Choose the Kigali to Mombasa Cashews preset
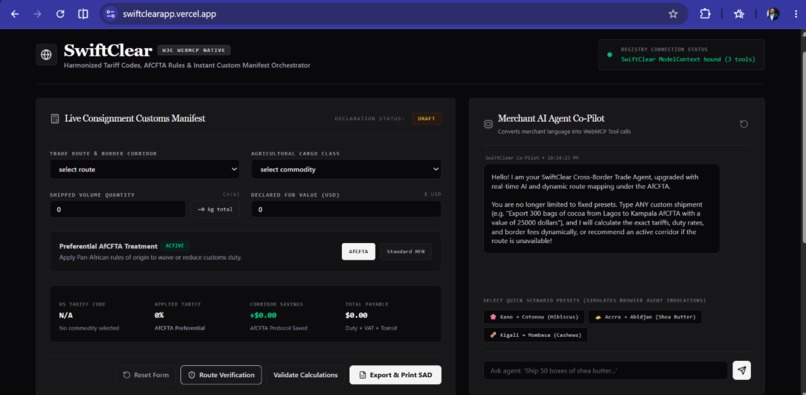 click(535, 335)
